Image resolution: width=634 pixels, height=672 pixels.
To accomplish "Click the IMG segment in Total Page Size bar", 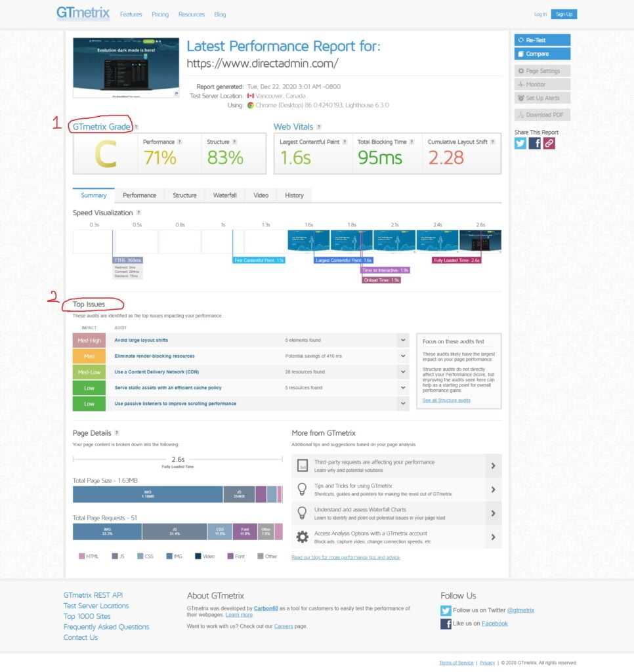I will pos(148,494).
